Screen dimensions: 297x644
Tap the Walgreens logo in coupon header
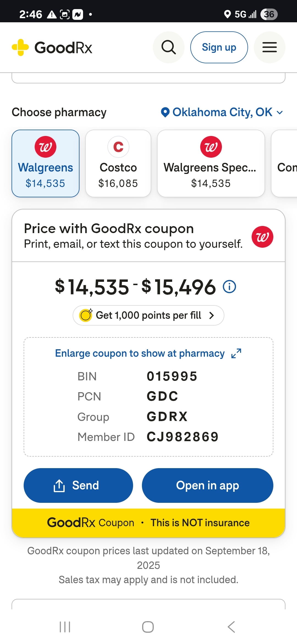coord(262,237)
